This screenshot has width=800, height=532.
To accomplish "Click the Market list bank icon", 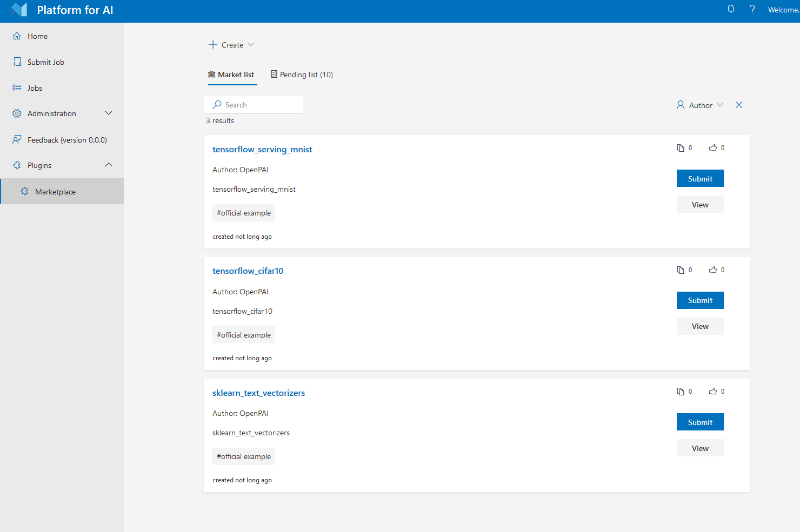I will pos(212,75).
